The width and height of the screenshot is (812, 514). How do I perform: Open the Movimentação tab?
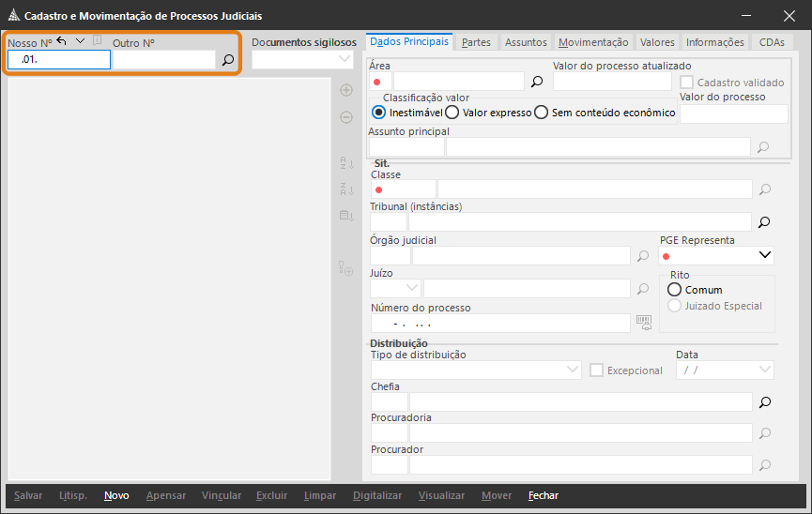coord(592,42)
